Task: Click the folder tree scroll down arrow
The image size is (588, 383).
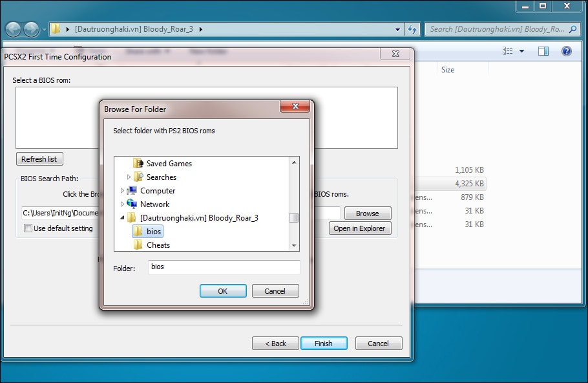Action: coord(294,246)
